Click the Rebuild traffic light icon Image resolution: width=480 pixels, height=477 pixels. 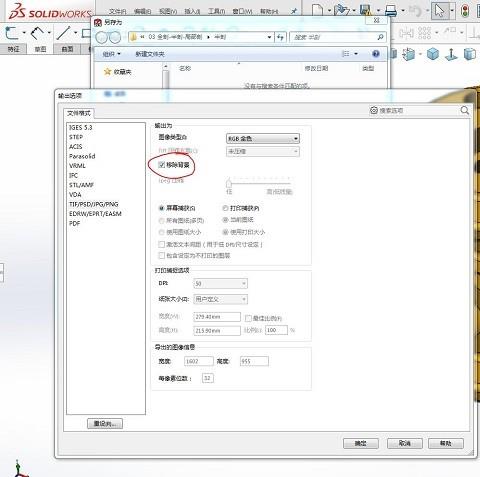coord(465,11)
